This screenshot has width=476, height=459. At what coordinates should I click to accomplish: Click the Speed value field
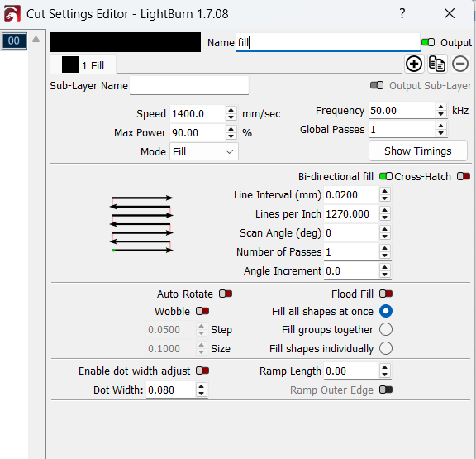[x=198, y=114]
